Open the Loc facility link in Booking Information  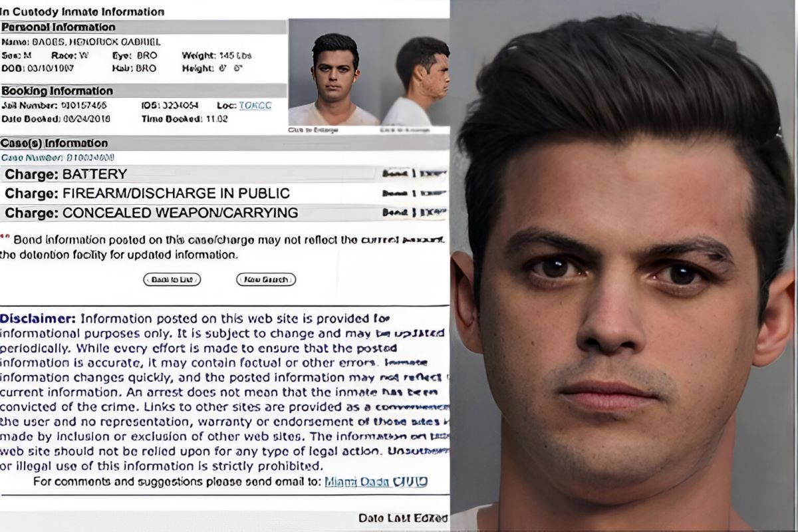pos(255,106)
